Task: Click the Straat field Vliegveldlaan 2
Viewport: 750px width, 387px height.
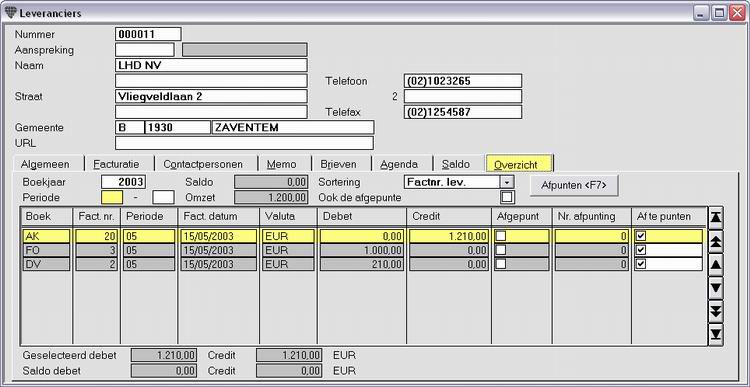Action: tap(211, 96)
